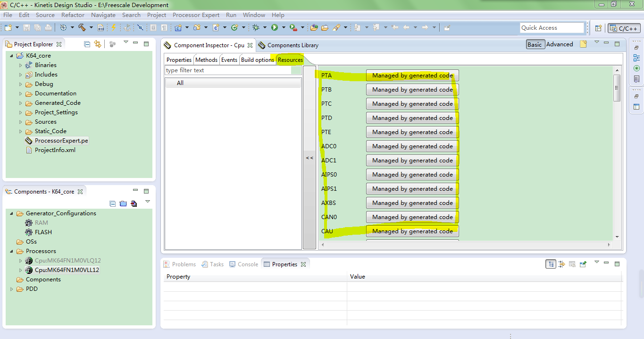Click the New wizard toolbar icon
This screenshot has width=644, height=339.
[x=8, y=28]
